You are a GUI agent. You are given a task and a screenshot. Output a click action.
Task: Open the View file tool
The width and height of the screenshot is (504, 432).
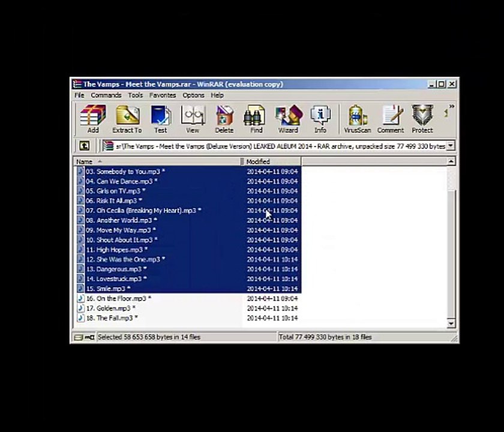click(x=193, y=119)
